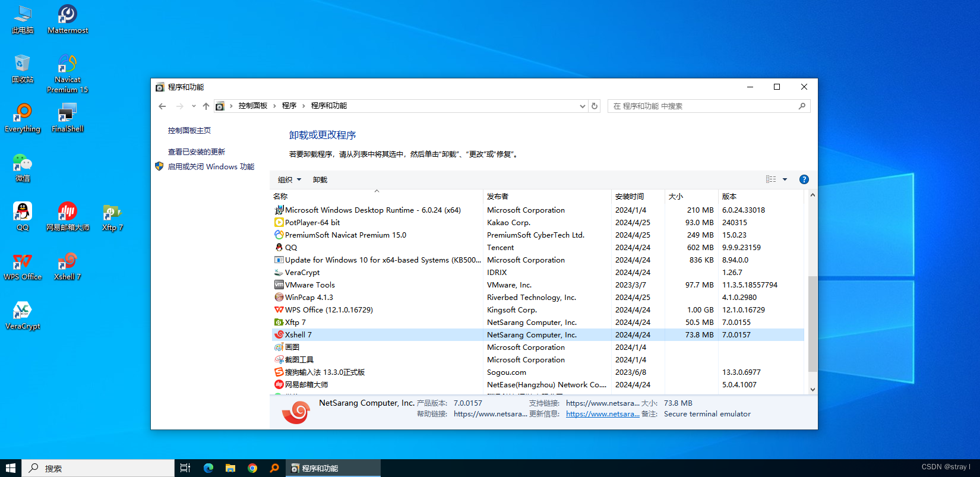Open the 组织 dropdown menu
The image size is (980, 477).
tap(290, 179)
